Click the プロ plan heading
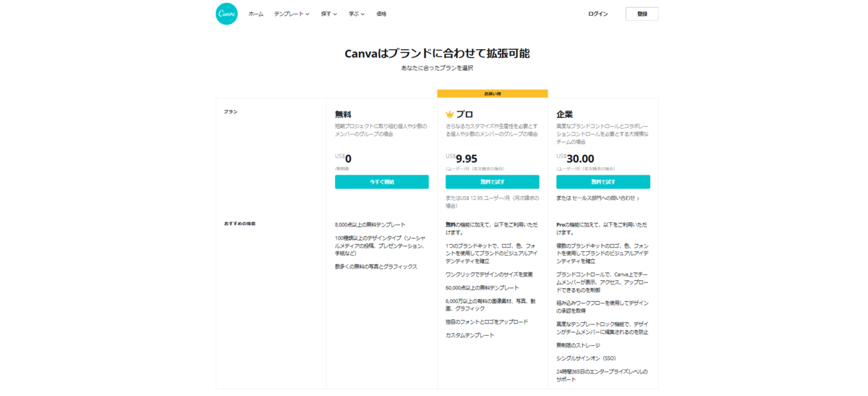The height and width of the screenshot is (396, 868). 464,114
